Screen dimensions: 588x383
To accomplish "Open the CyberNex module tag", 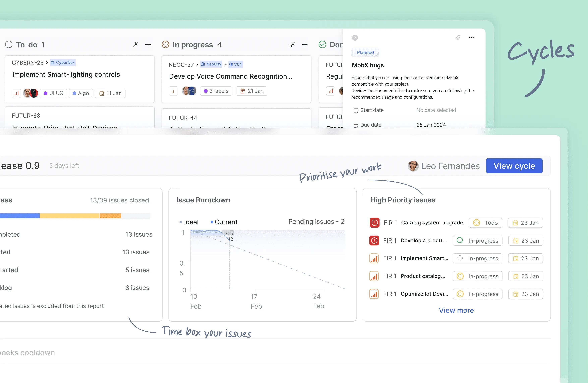I will point(63,63).
